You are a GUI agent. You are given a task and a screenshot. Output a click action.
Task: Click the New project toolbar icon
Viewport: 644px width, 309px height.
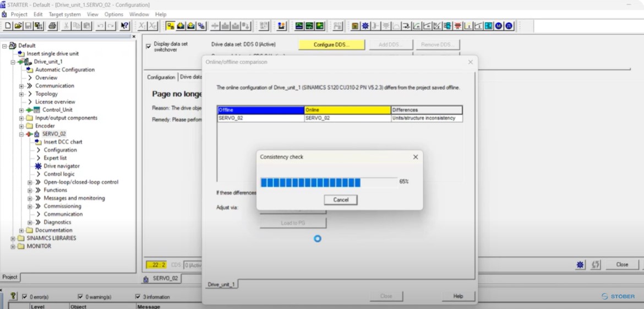pos(7,26)
